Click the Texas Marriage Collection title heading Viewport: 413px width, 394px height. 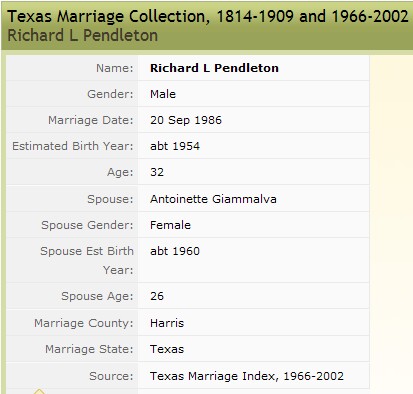click(208, 16)
